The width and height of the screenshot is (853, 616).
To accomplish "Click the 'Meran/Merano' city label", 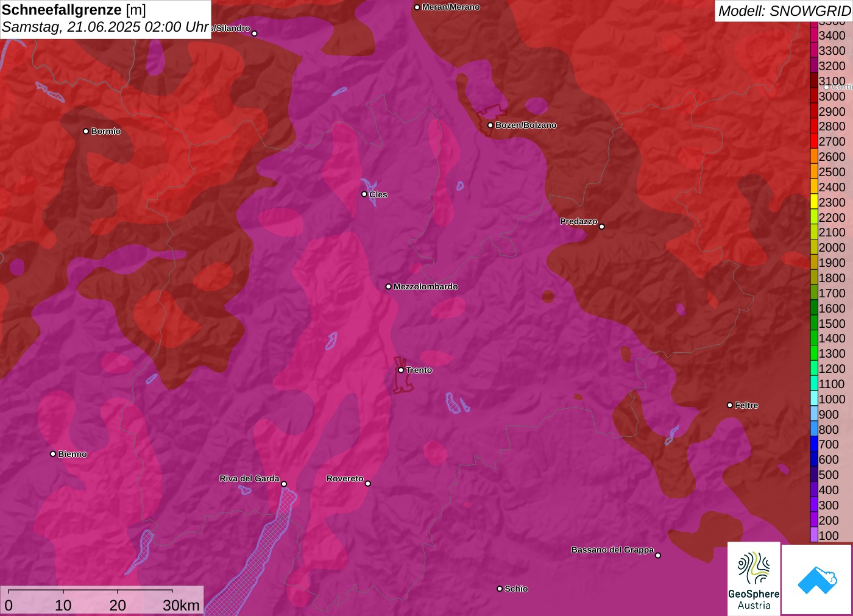I will coord(451,7).
